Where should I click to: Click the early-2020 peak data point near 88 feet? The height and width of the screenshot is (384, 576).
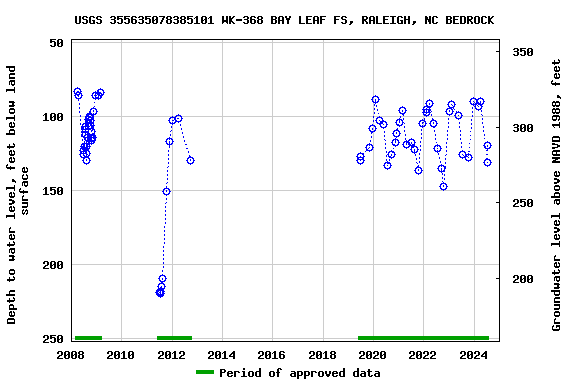pyautogui.click(x=375, y=100)
